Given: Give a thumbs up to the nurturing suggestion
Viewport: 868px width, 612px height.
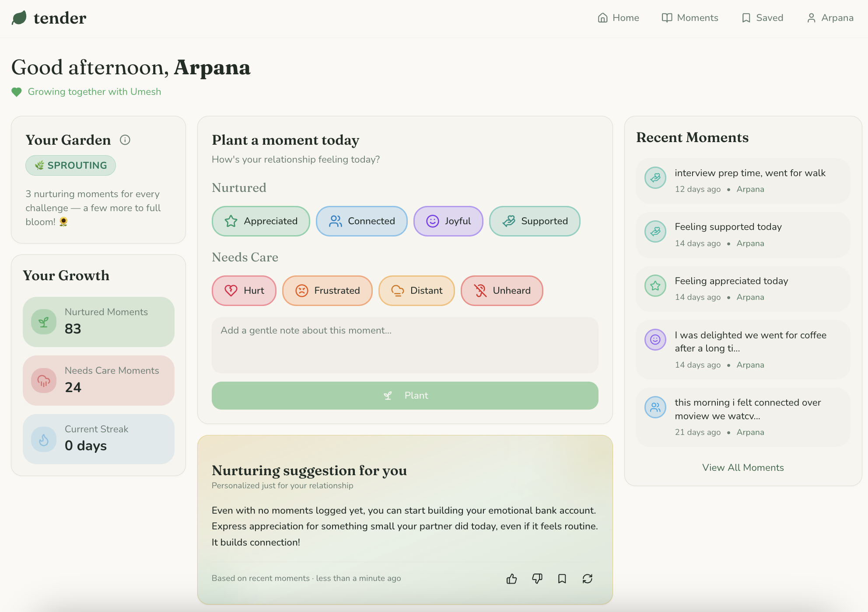Looking at the screenshot, I should 511,578.
